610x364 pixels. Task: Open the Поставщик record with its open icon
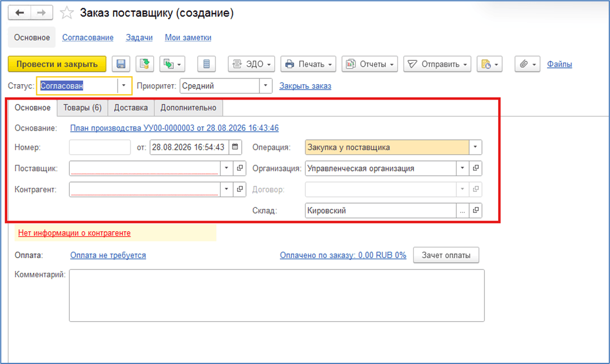[239, 168]
